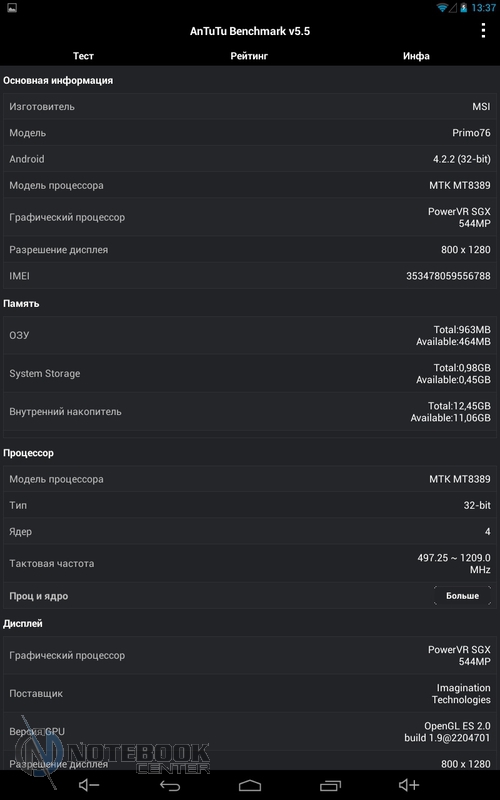Screen dimensions: 500x800
Task: Switch to the Тест tab
Action: [83, 56]
